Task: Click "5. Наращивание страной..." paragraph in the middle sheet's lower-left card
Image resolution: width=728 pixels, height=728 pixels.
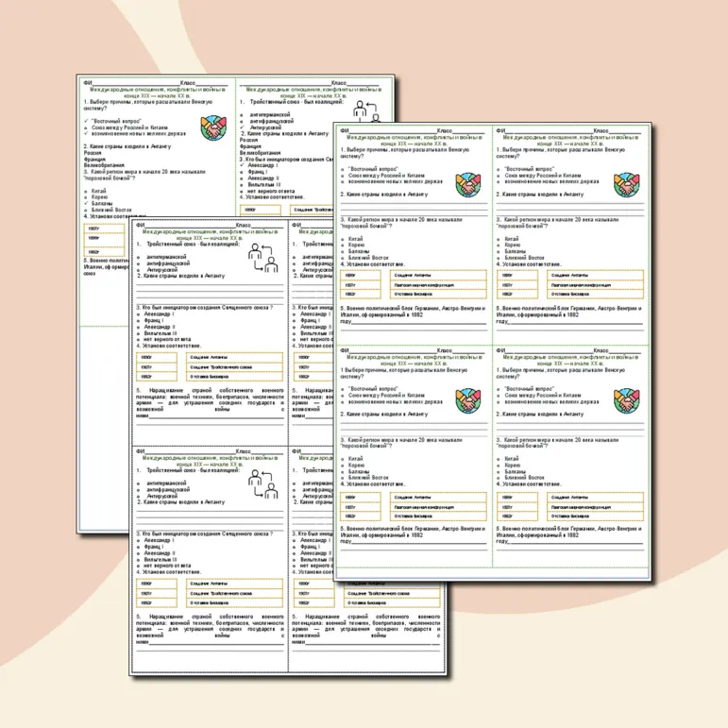Action: (210, 629)
